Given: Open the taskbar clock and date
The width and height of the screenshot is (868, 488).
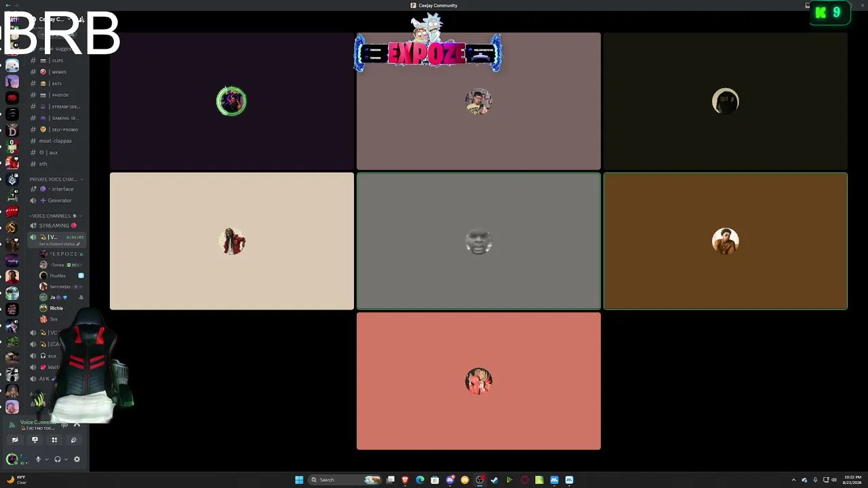Looking at the screenshot, I should [853, 480].
